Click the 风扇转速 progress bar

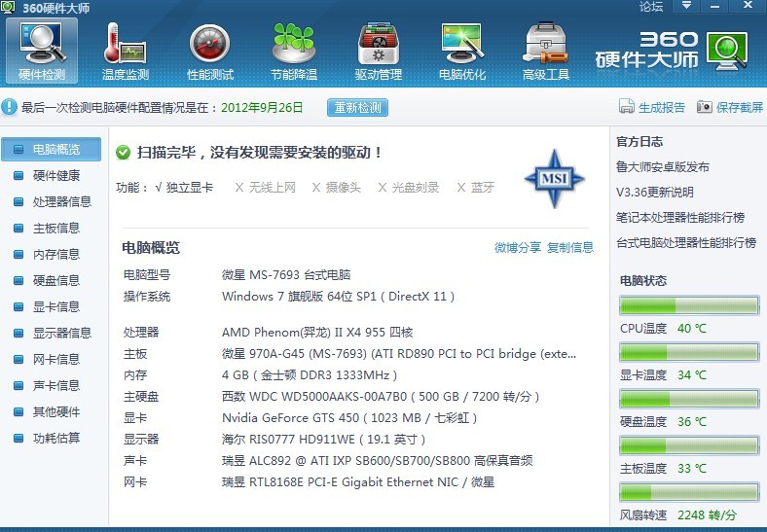tap(689, 492)
